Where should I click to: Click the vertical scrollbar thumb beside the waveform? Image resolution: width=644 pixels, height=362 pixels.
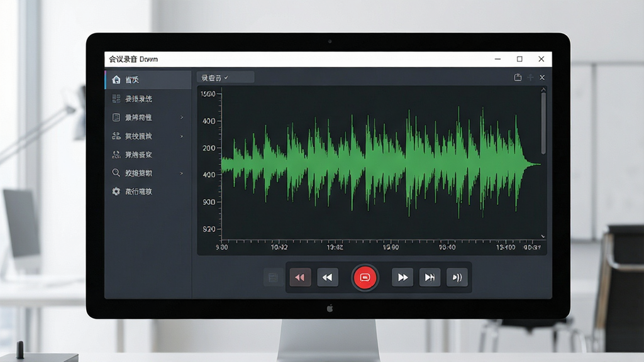coord(543,124)
